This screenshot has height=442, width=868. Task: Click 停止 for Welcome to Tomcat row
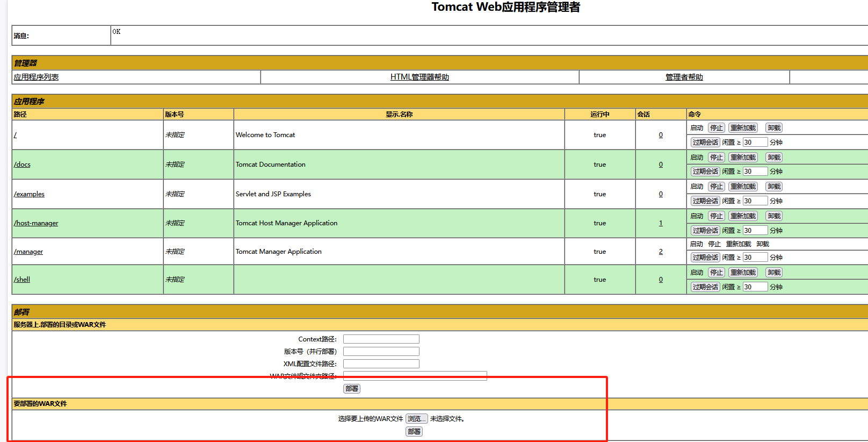click(x=717, y=128)
